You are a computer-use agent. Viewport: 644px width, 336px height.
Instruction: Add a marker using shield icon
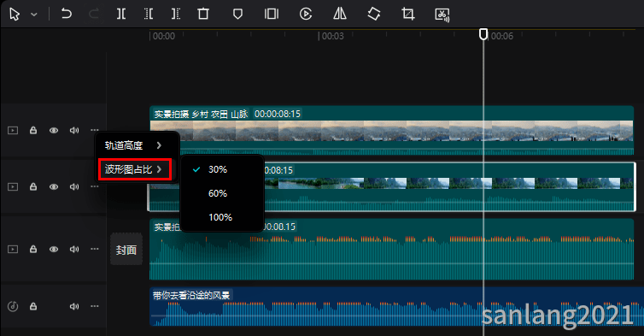pos(237,15)
